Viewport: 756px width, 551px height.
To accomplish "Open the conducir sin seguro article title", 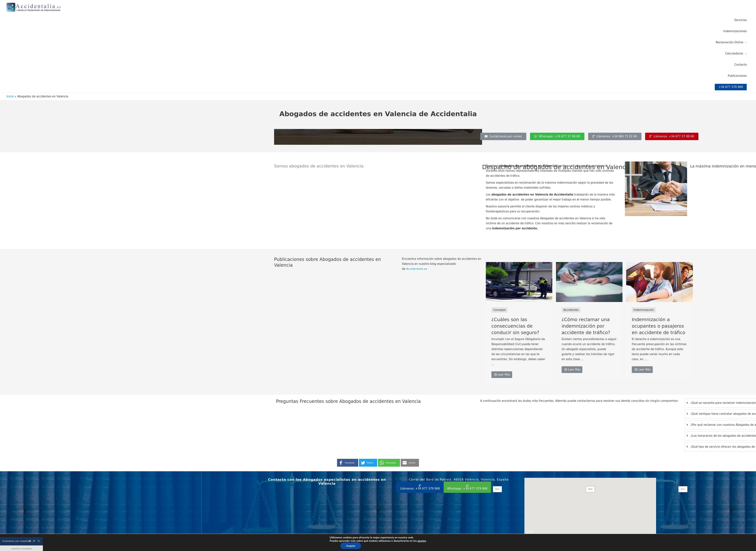I will (515, 326).
